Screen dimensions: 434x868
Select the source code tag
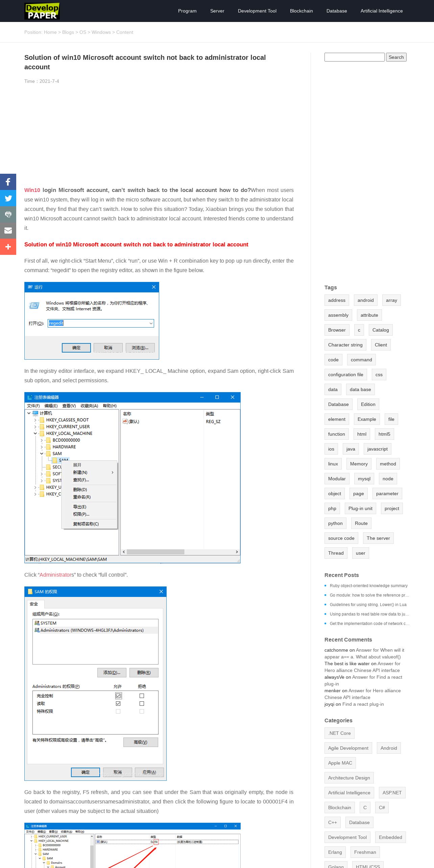[341, 538]
